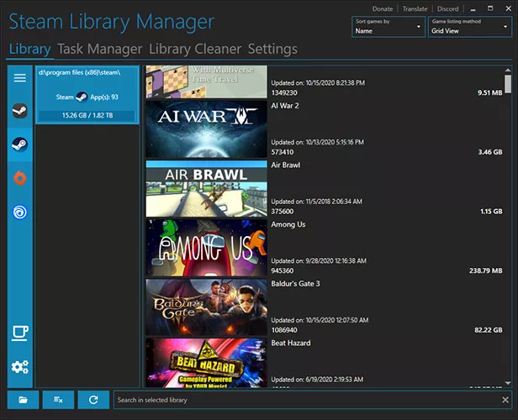Clear search field with X icon
Image resolution: width=518 pixels, height=420 pixels.
[505, 400]
